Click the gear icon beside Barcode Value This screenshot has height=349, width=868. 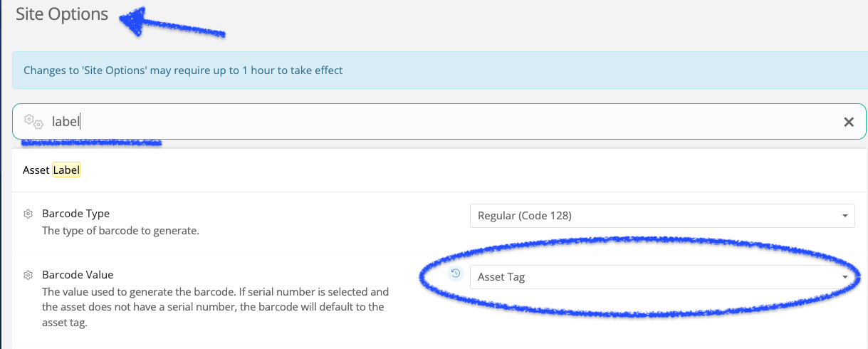(28, 275)
